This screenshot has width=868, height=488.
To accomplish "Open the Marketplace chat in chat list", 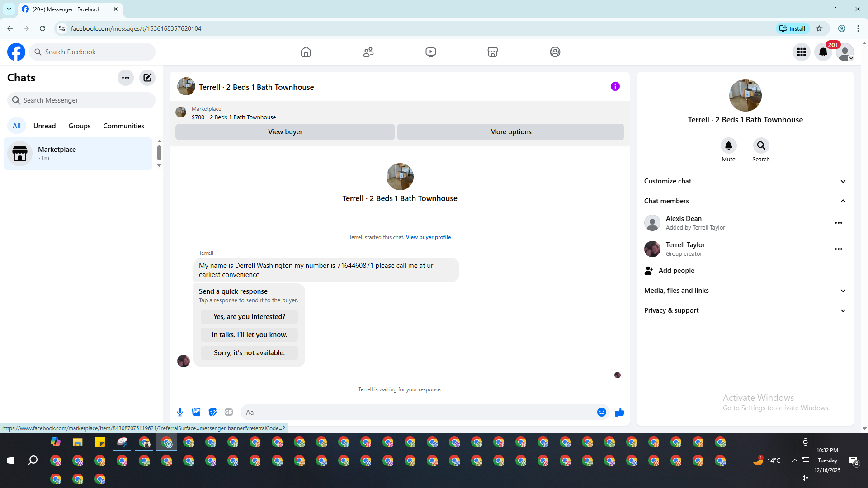I will pos(78,154).
